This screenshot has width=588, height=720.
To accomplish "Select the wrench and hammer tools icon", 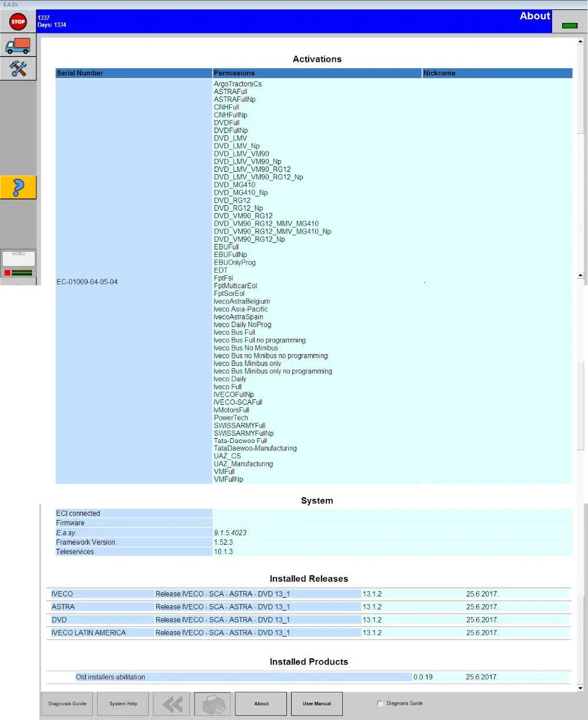I will (18, 68).
